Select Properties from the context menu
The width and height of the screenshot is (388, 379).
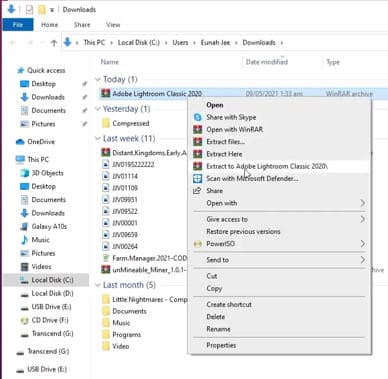[x=221, y=345]
